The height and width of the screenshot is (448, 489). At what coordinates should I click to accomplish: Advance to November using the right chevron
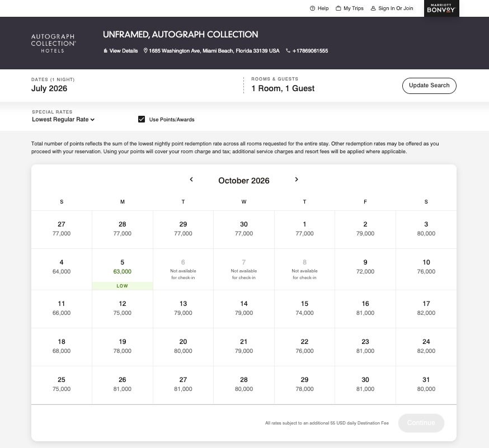(x=297, y=180)
